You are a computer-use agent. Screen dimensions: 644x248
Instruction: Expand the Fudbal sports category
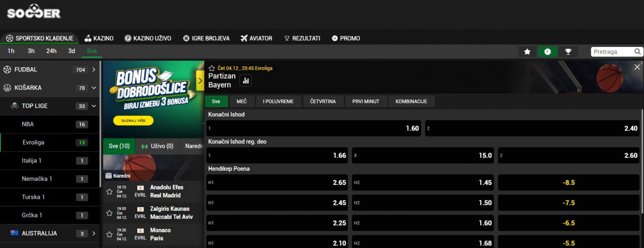click(x=94, y=70)
